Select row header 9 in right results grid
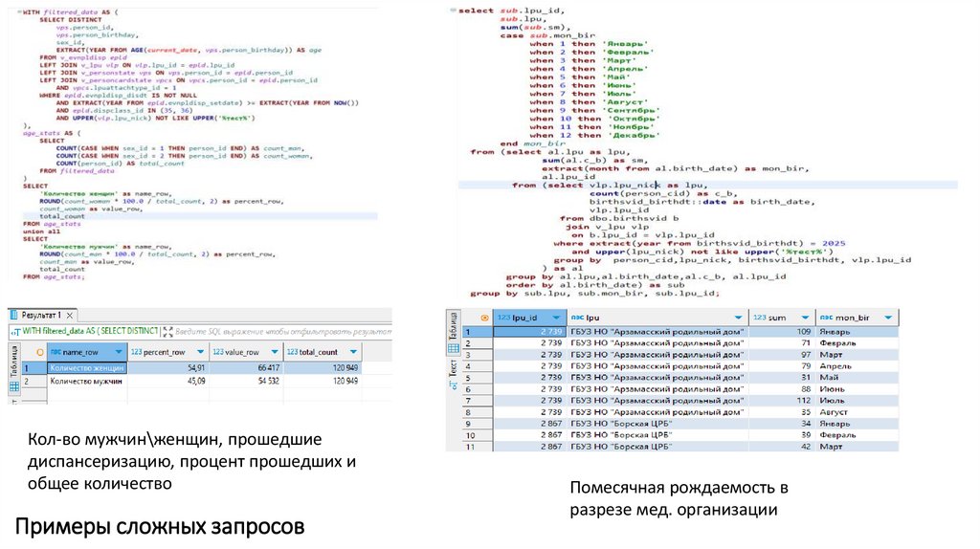The height and width of the screenshot is (549, 980). pyautogui.click(x=477, y=424)
